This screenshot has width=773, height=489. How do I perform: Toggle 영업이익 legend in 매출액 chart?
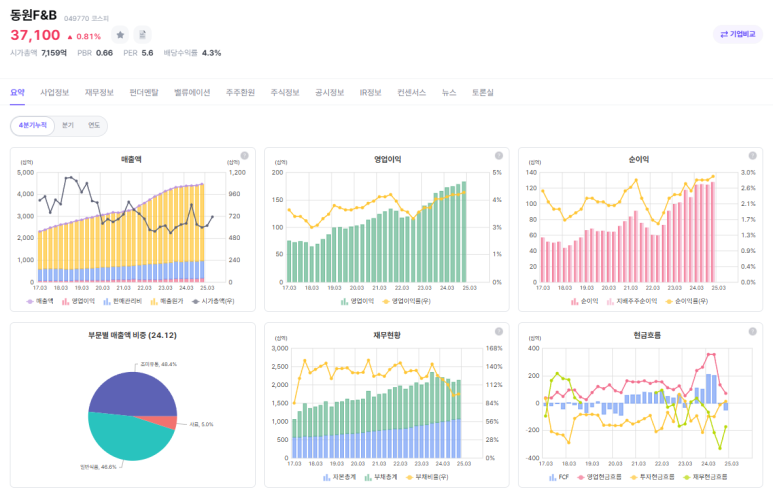(78, 301)
